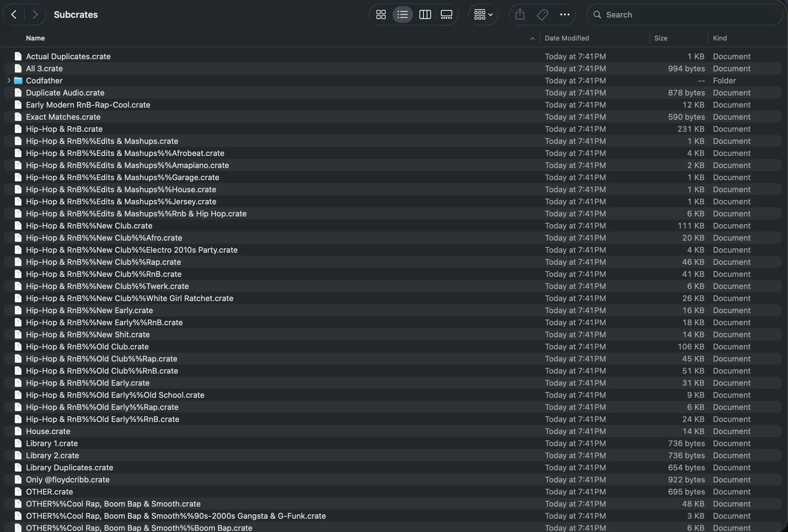
Task: Switch to list view
Action: pos(402,15)
